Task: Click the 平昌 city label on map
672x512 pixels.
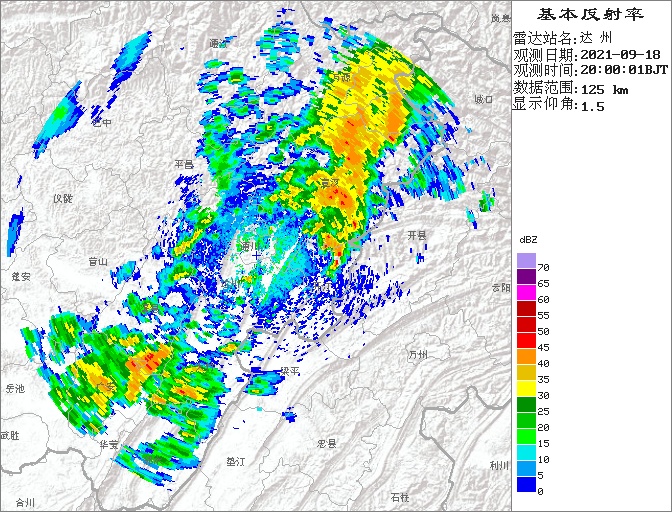Action: click(183, 164)
